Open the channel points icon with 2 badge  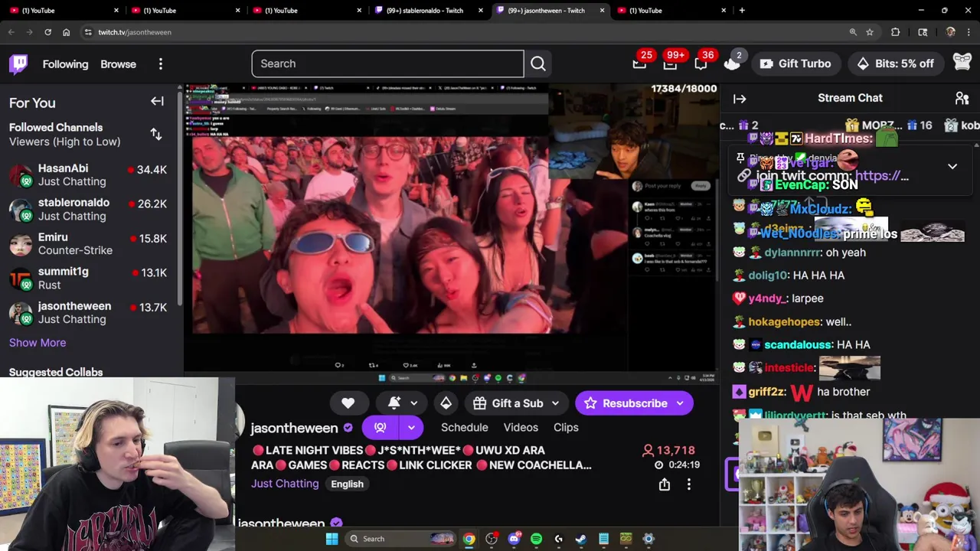point(732,64)
